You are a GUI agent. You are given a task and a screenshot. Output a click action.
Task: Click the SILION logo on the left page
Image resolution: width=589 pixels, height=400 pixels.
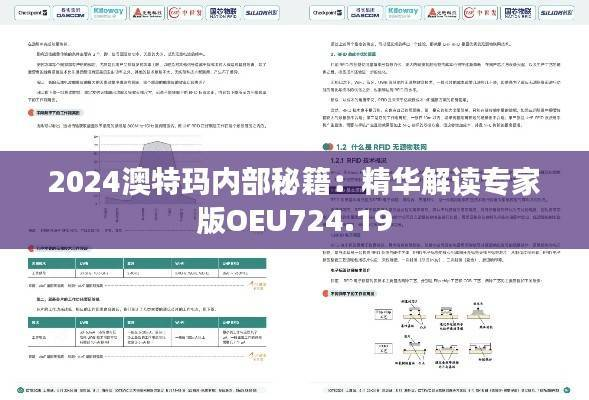pos(261,13)
